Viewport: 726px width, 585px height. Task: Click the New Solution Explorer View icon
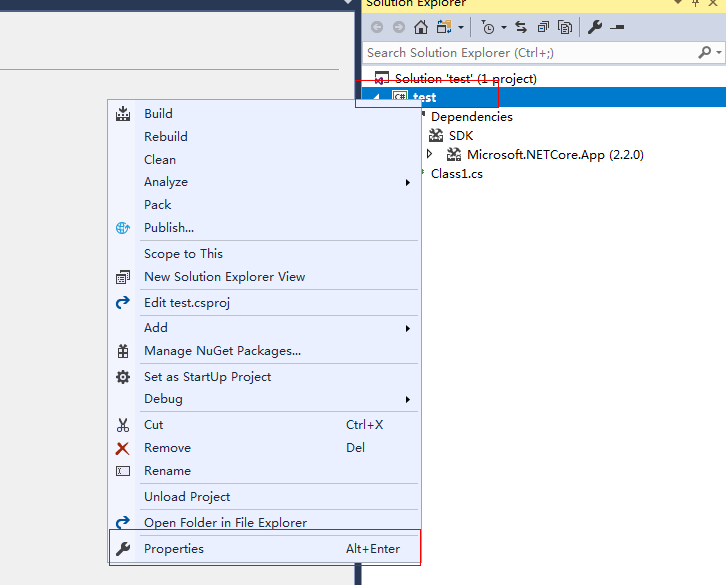pyautogui.click(x=123, y=277)
